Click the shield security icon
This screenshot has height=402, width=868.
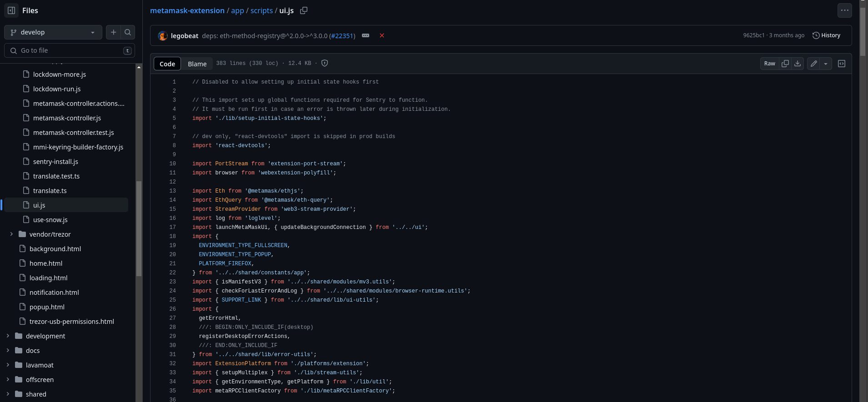325,63
